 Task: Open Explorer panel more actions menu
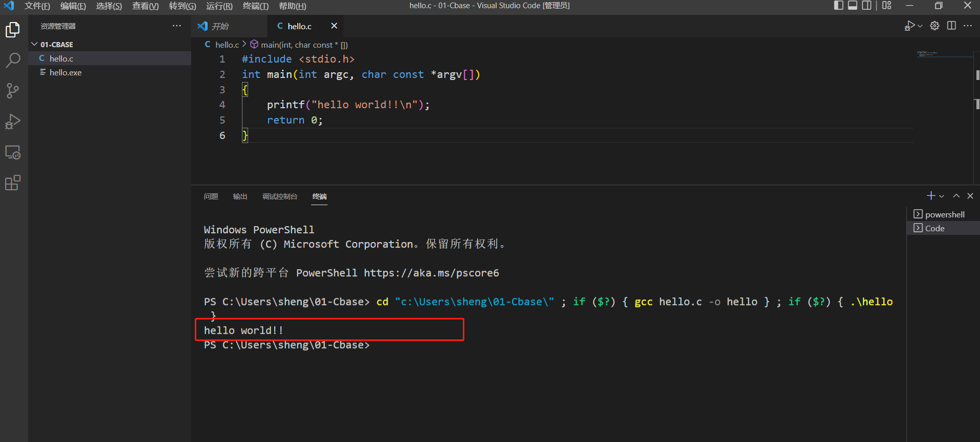pyautogui.click(x=177, y=26)
